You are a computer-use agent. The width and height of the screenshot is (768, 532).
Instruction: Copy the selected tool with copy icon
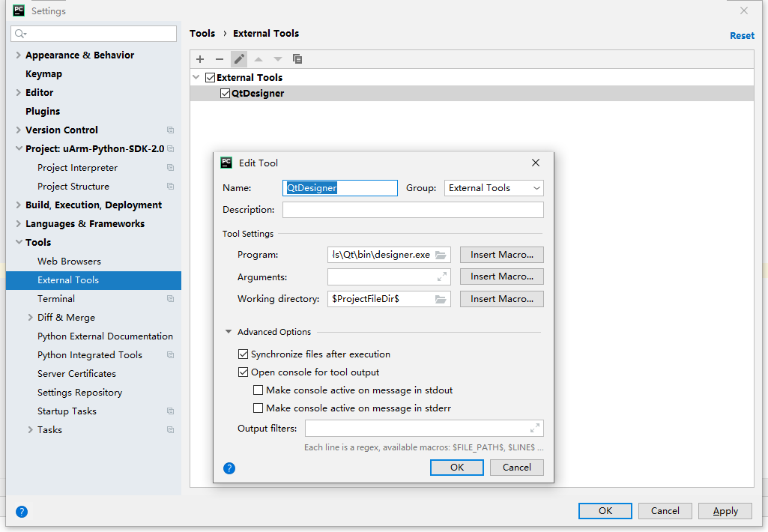tap(297, 59)
